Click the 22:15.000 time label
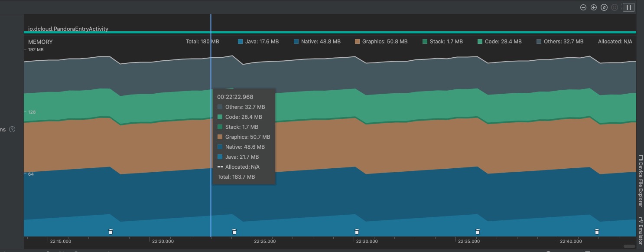Screen dimensions: 644x252 tap(61, 242)
